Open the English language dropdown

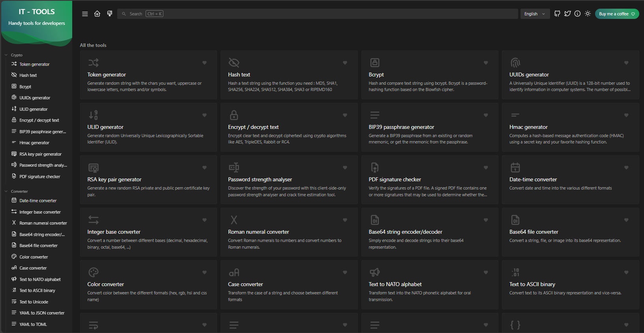pyautogui.click(x=535, y=14)
